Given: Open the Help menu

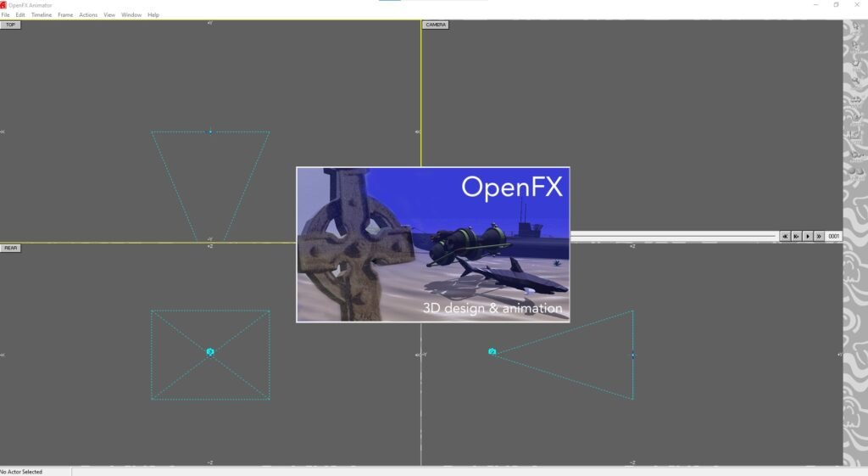Looking at the screenshot, I should pos(153,15).
